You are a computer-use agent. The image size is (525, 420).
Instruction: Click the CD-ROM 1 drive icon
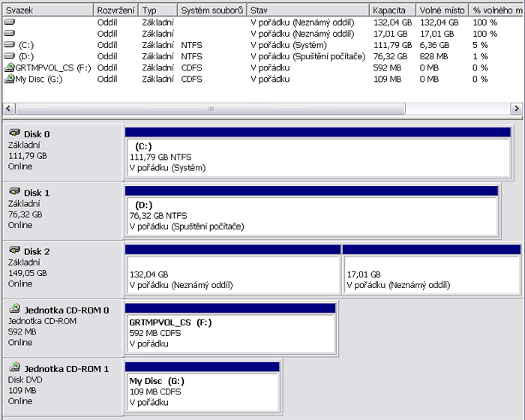point(14,367)
